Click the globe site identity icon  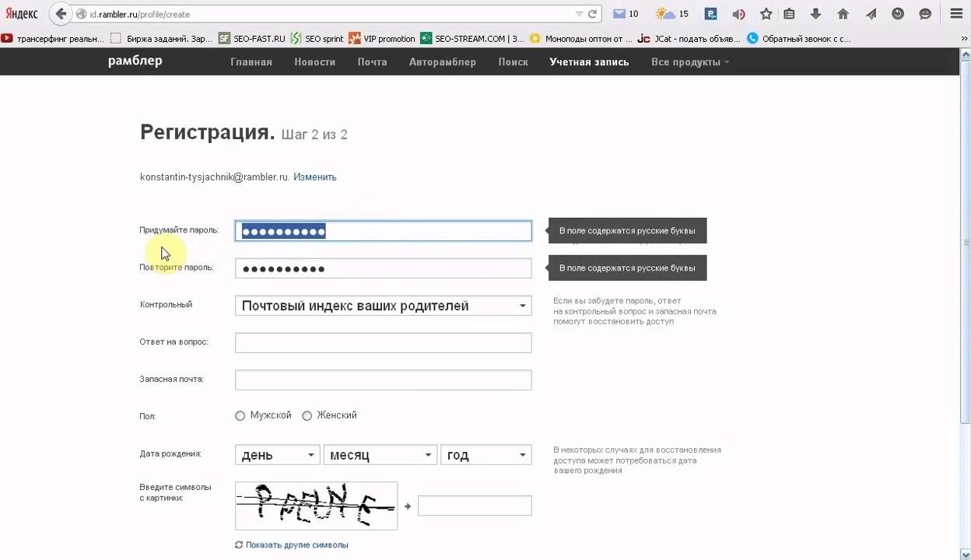pyautogui.click(x=81, y=14)
